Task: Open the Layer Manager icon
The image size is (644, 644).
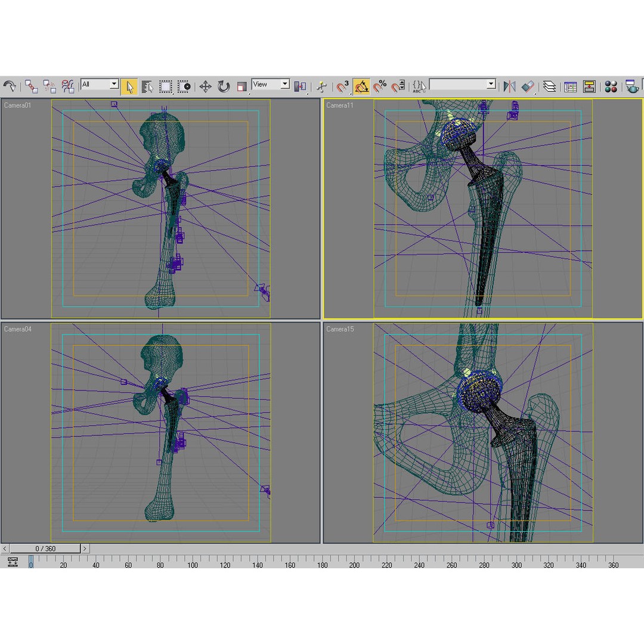Action: [549, 86]
